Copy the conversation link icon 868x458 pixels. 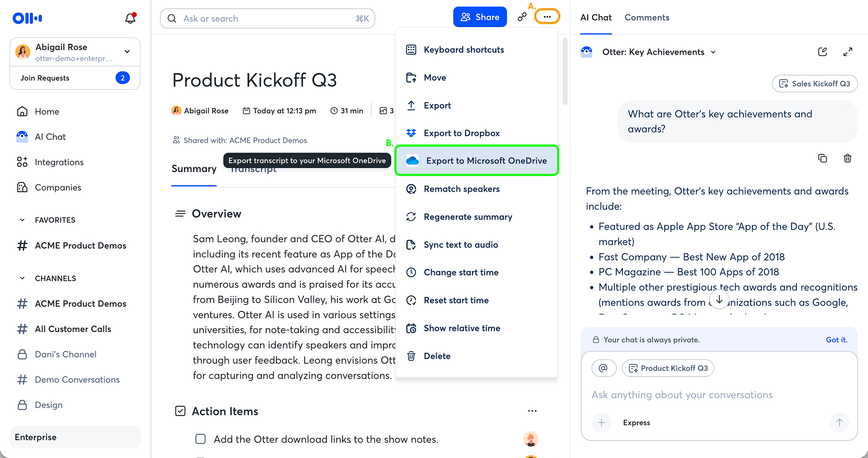pos(522,17)
